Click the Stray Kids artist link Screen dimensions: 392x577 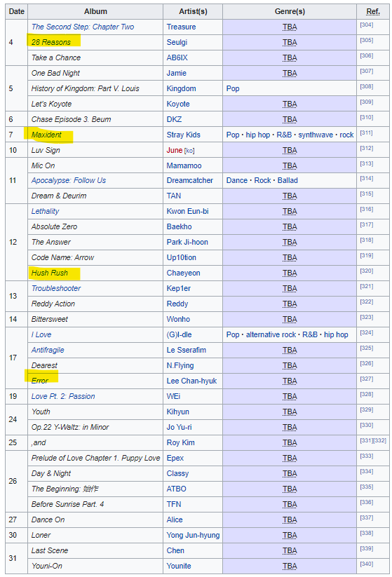click(x=183, y=135)
